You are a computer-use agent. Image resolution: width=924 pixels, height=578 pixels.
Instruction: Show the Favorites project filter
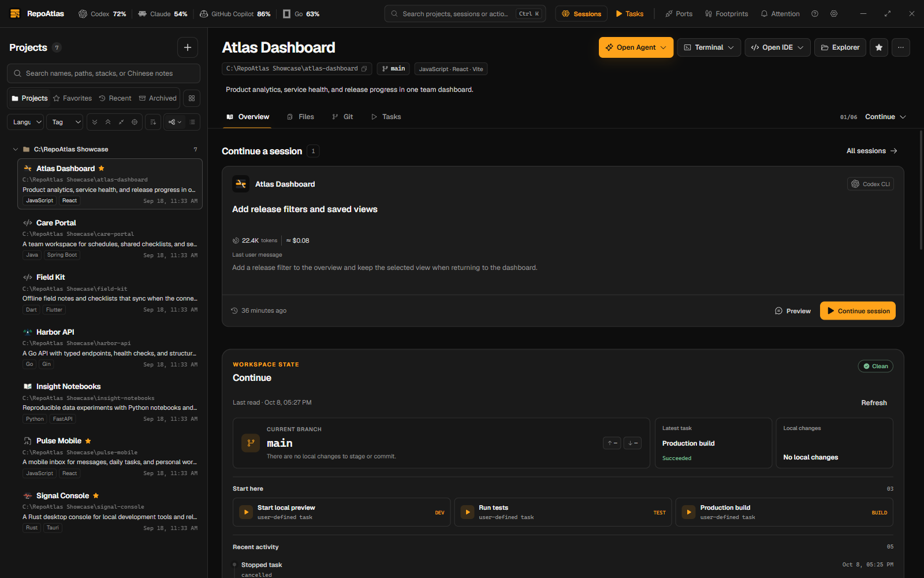click(72, 98)
